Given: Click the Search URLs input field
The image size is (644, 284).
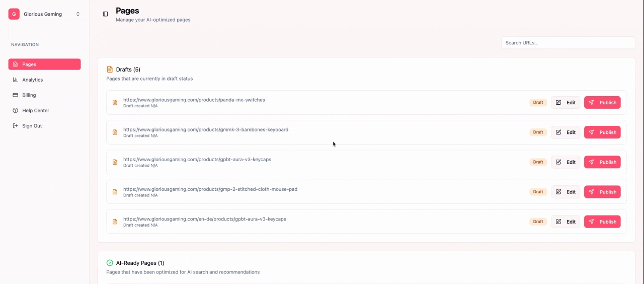Looking at the screenshot, I should 568,43.
